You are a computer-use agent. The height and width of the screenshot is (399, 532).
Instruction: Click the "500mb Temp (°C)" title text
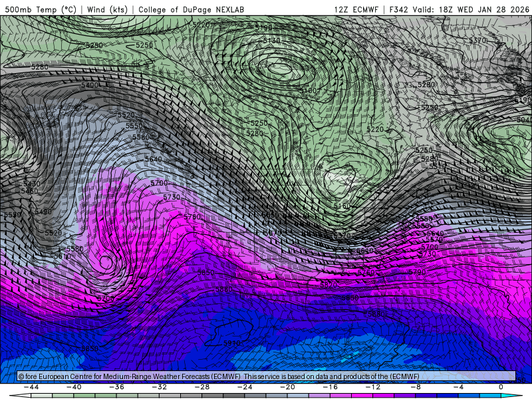point(41,9)
